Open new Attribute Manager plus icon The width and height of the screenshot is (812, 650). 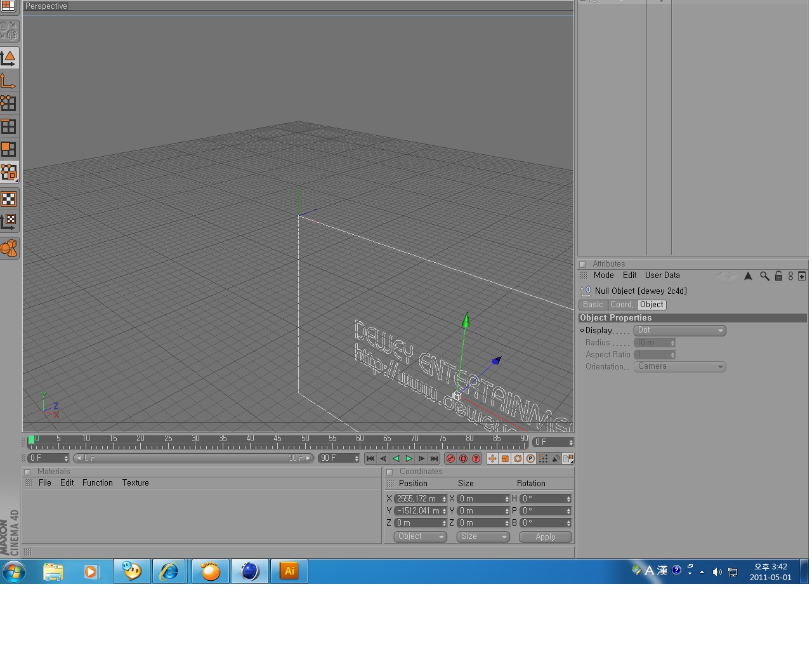(802, 276)
